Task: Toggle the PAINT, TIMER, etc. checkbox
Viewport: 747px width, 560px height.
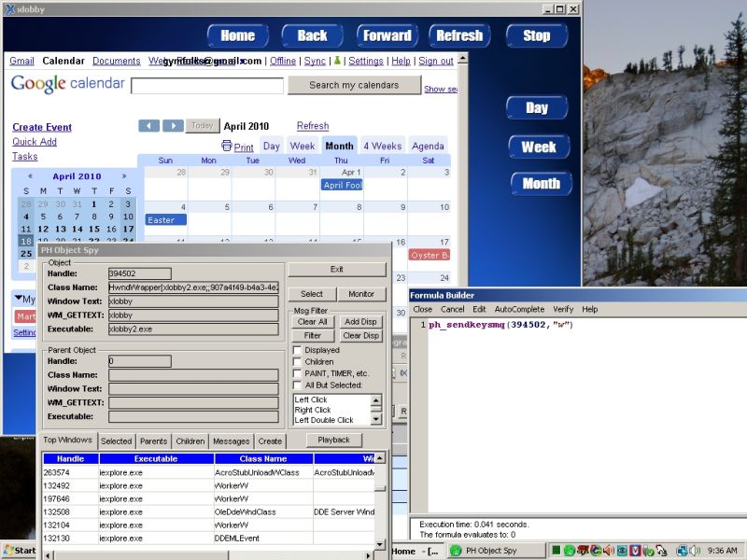Action: tap(297, 373)
